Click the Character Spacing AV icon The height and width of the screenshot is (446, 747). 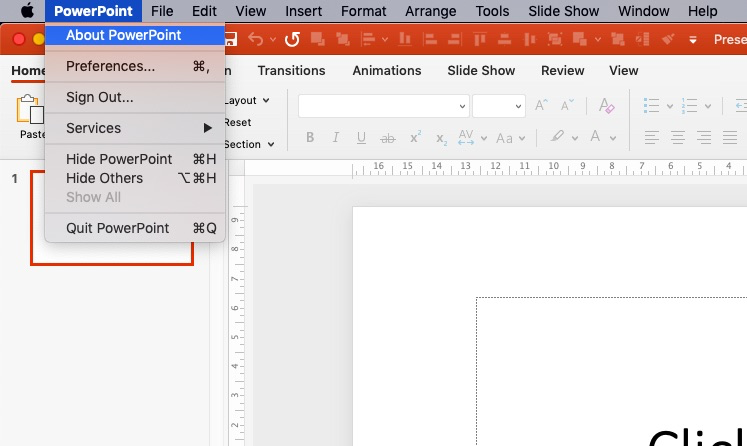tap(466, 137)
